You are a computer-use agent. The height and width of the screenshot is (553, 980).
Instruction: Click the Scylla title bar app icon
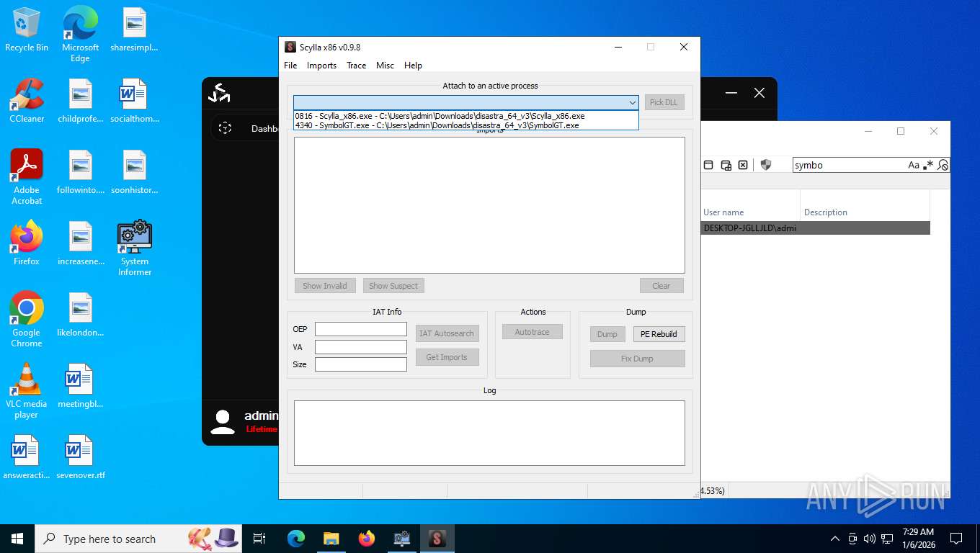[x=290, y=47]
